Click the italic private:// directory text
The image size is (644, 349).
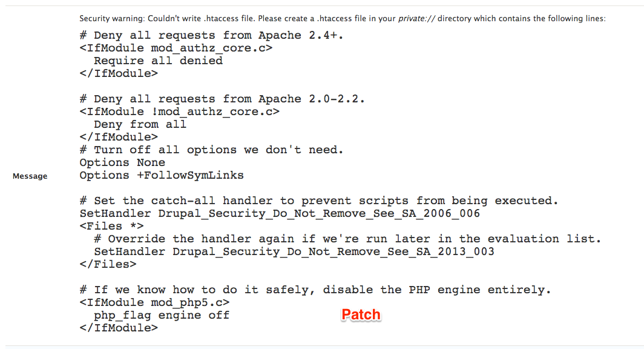416,19
